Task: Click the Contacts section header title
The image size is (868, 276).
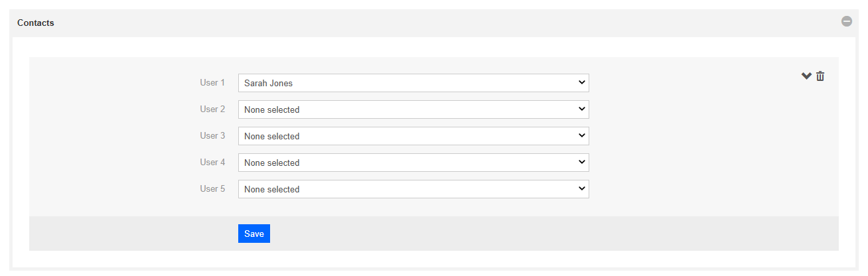Action: [36, 23]
